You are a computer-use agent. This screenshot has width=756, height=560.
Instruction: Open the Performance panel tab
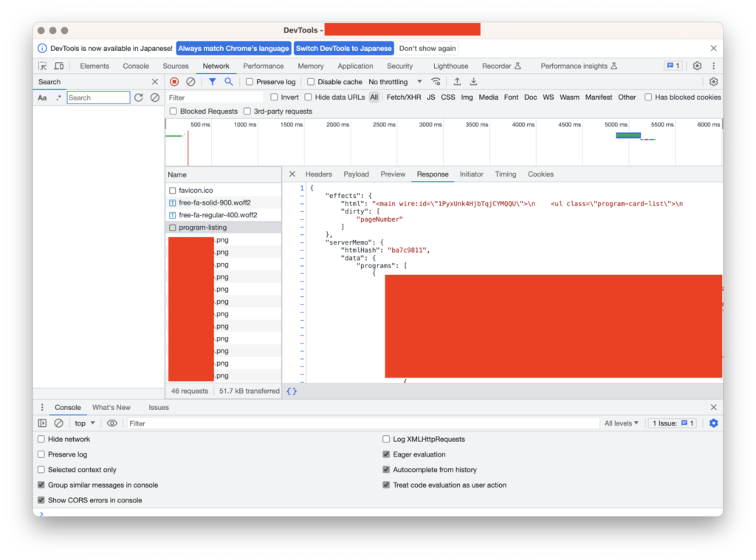point(264,66)
